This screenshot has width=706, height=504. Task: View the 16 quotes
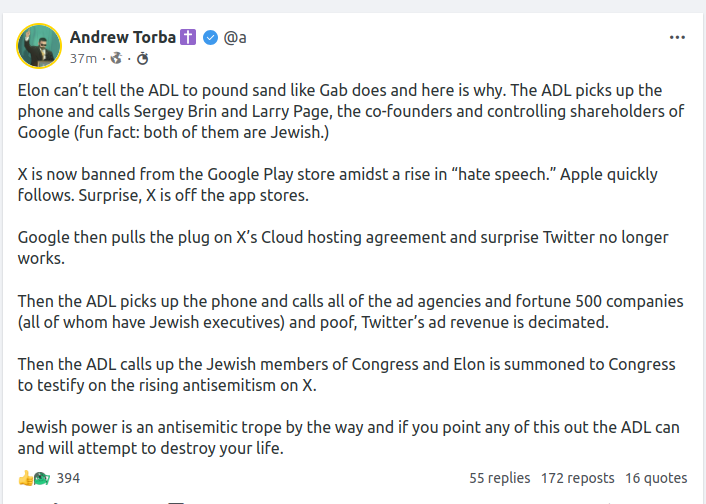coord(656,478)
